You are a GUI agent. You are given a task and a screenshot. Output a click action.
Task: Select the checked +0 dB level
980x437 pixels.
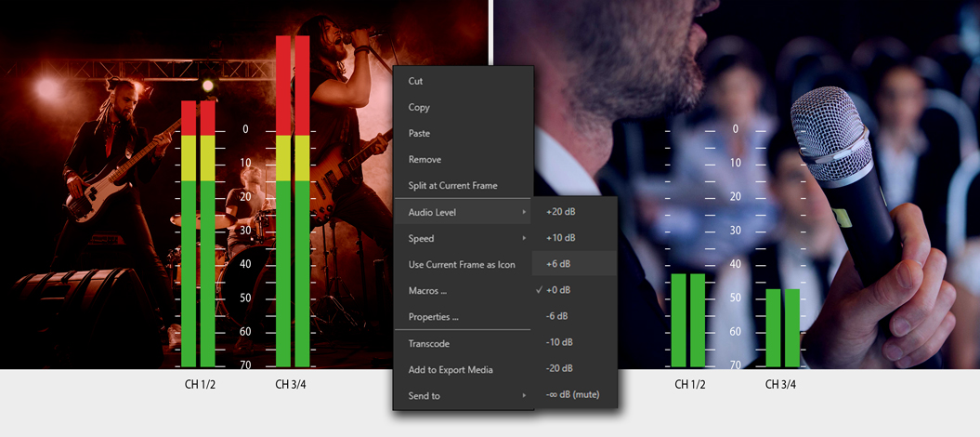pyautogui.click(x=559, y=290)
